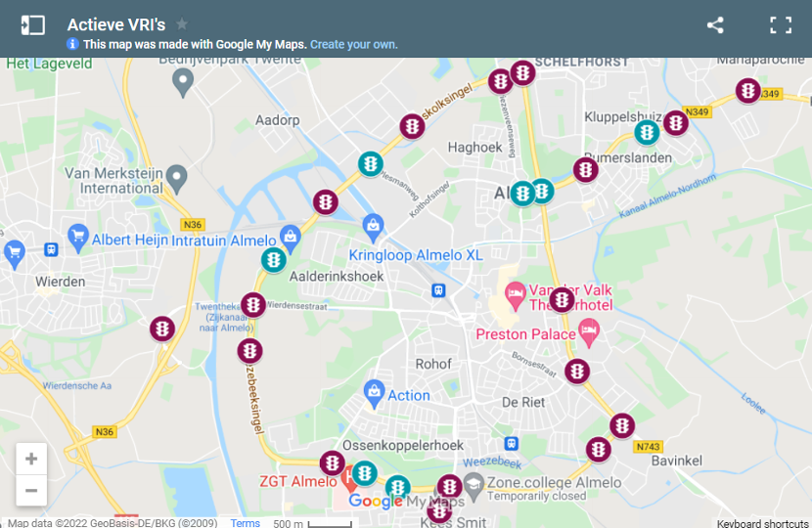Viewport: 812px width, 528px height.
Task: Click the Van Merksteijn International location pin
Action: (x=177, y=179)
